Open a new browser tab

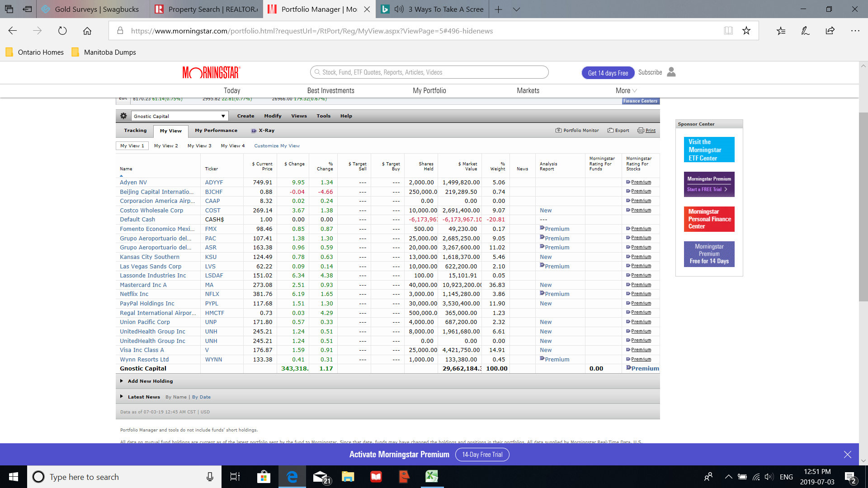498,9
